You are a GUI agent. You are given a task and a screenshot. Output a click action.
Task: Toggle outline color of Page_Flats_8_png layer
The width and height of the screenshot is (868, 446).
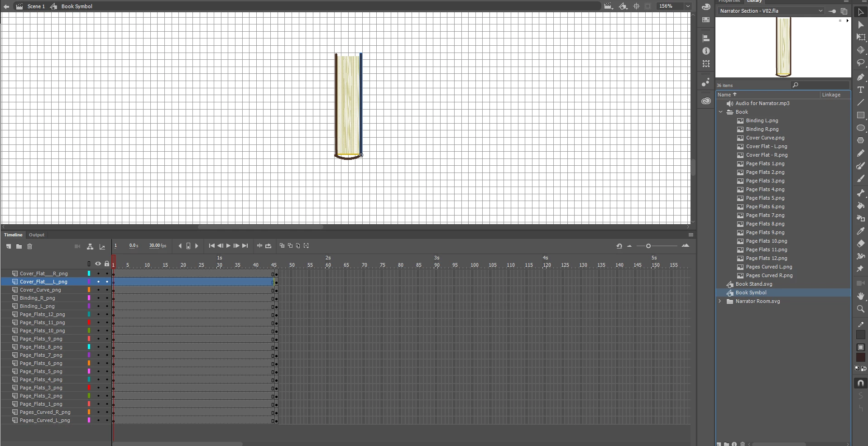pos(89,347)
